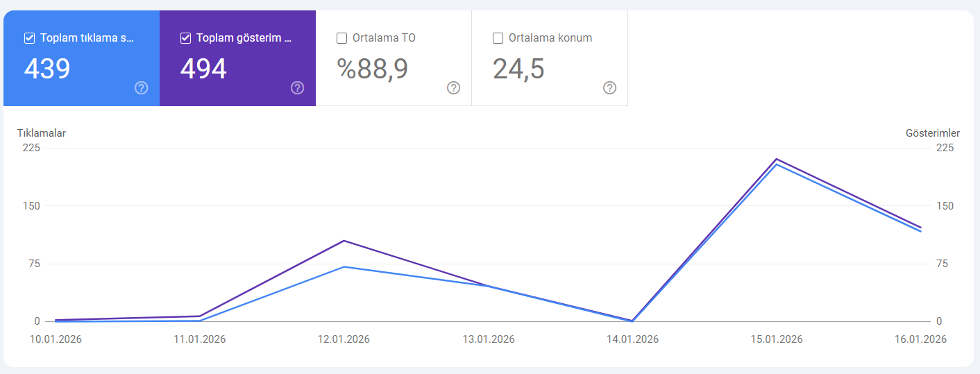This screenshot has width=980, height=374.
Task: Click the 12.01.2026 impressions peak on purple line
Action: pos(344,241)
